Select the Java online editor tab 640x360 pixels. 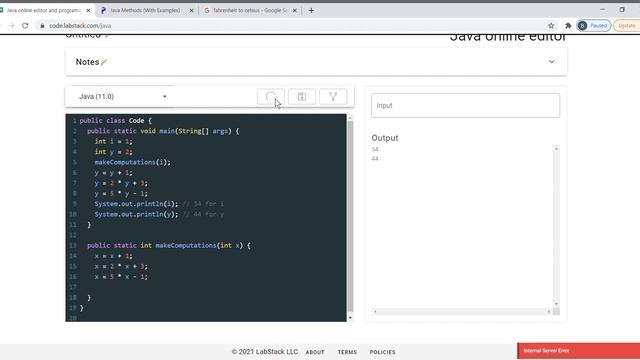tap(43, 11)
